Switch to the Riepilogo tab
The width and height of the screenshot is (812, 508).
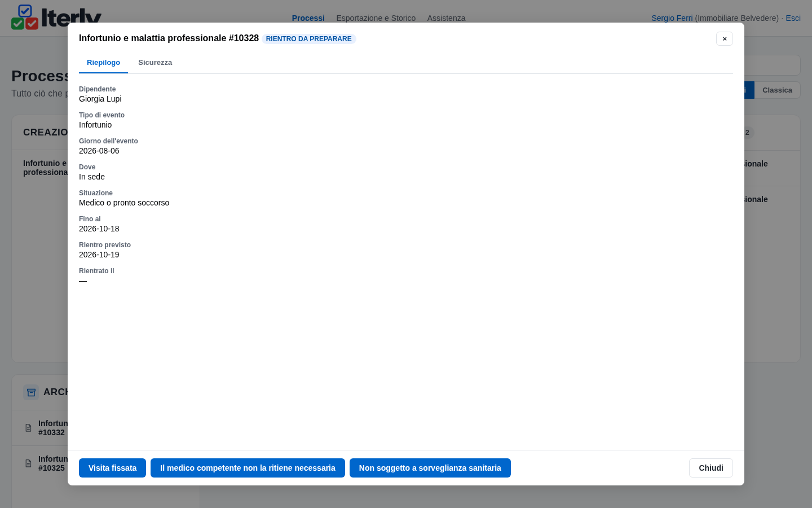(x=103, y=63)
